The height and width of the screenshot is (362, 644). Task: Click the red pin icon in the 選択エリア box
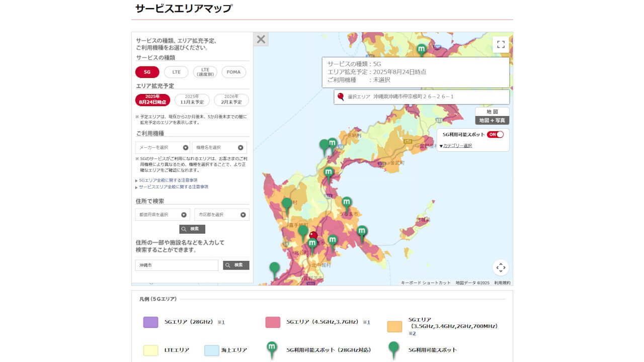341,97
